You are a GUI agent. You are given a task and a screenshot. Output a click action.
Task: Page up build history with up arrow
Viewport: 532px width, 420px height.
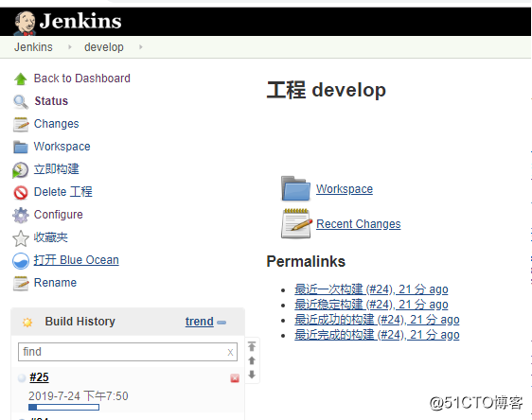252,360
